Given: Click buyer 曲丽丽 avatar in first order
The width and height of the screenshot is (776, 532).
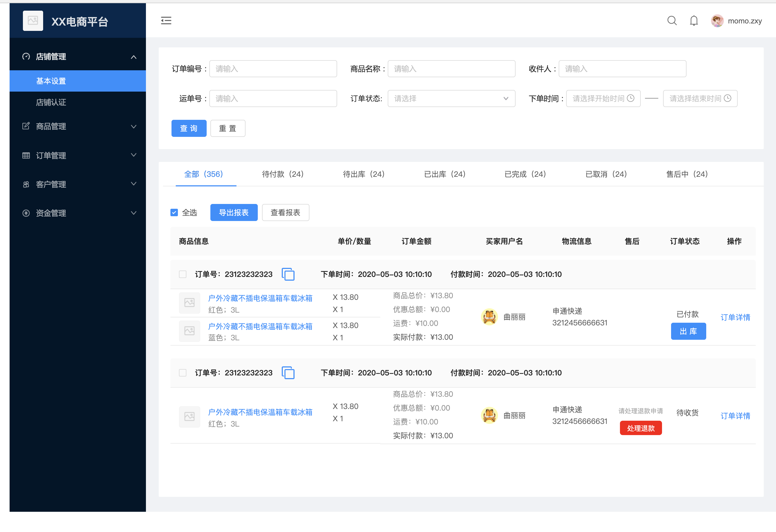Looking at the screenshot, I should tap(489, 317).
